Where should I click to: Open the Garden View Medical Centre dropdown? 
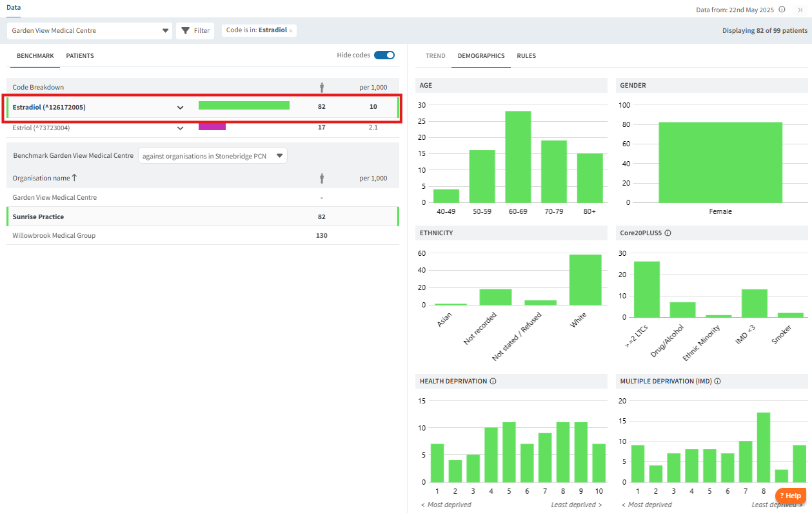pyautogui.click(x=89, y=30)
